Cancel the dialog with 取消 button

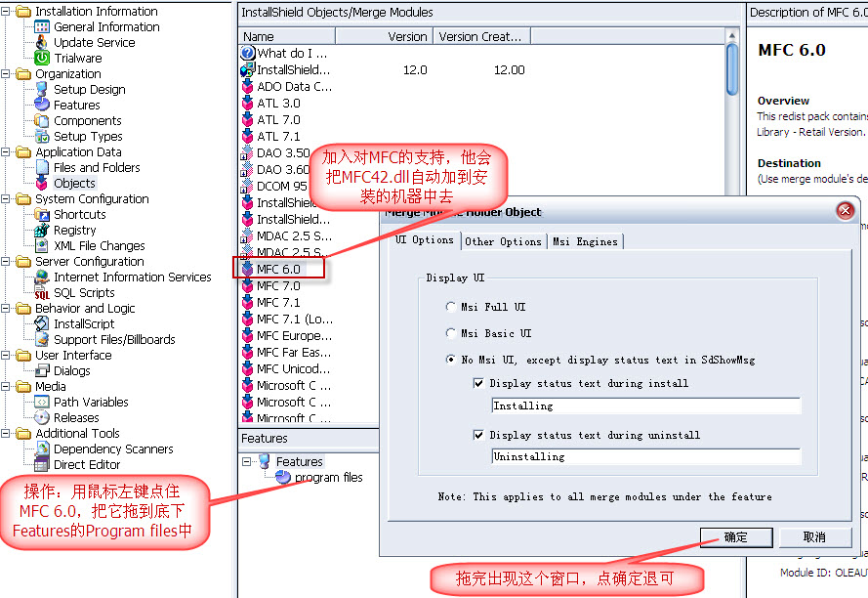click(815, 537)
